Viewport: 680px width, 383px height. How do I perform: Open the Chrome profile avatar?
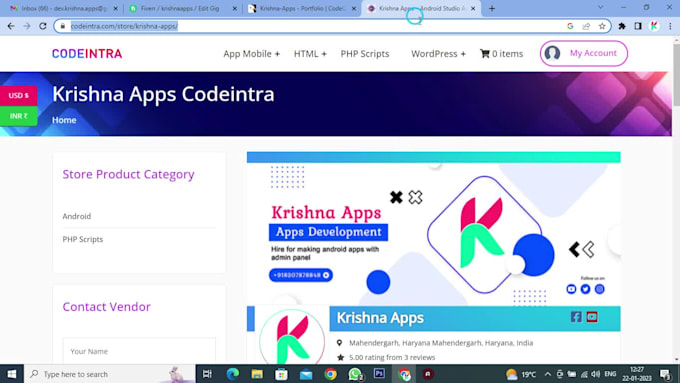654,26
